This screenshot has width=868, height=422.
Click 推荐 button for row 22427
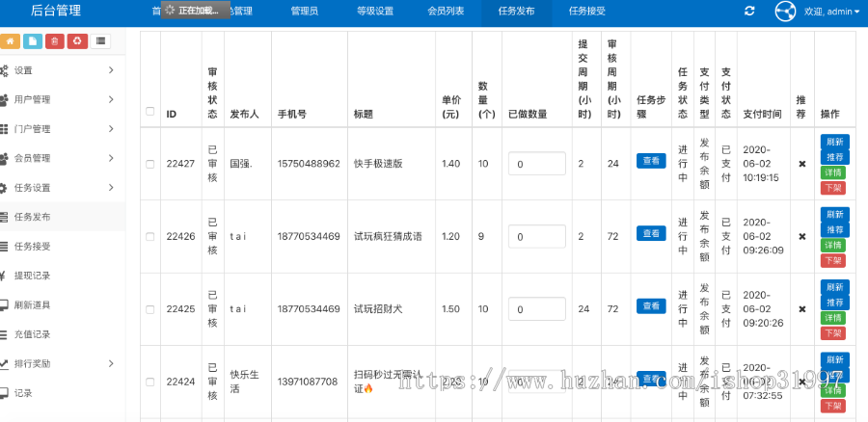[x=835, y=157]
